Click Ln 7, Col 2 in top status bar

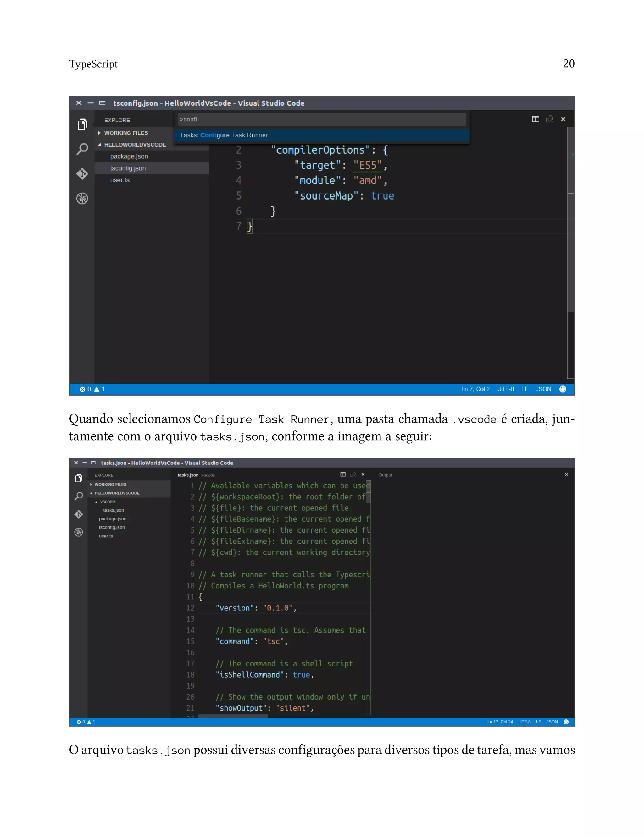click(475, 389)
